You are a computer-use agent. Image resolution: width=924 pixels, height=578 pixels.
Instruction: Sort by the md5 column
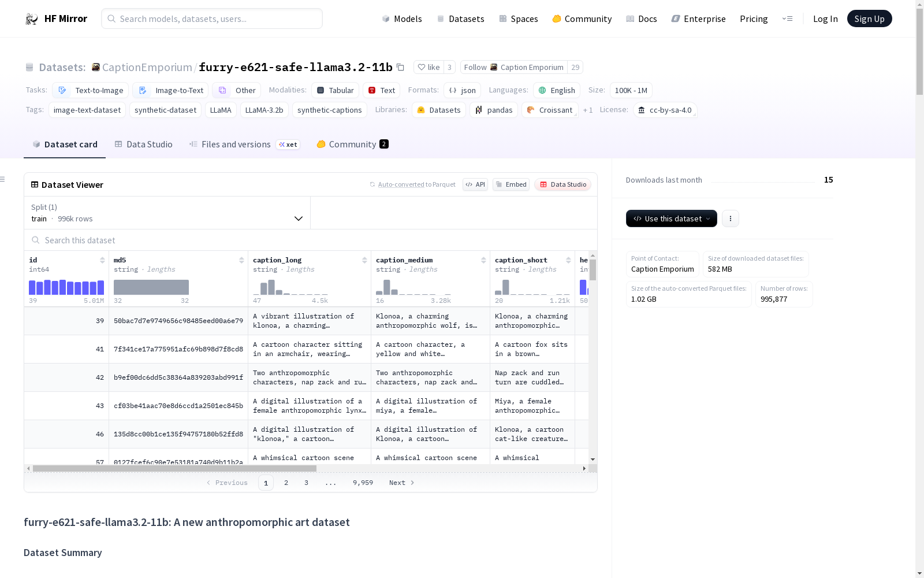click(241, 260)
